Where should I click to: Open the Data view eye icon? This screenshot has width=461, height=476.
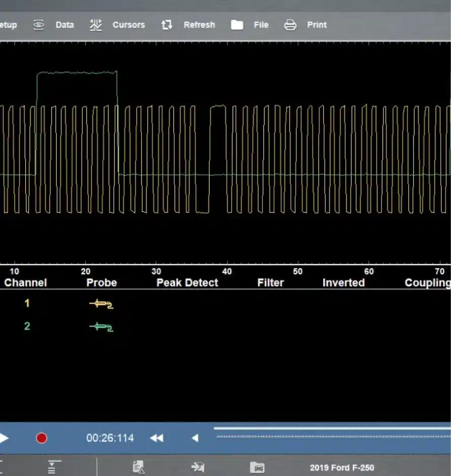39,25
